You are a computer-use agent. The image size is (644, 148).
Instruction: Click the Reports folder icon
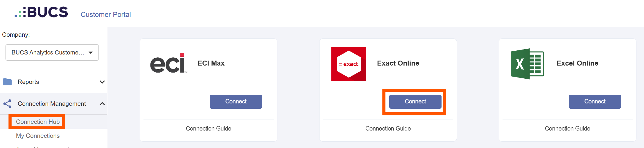coord(7,82)
